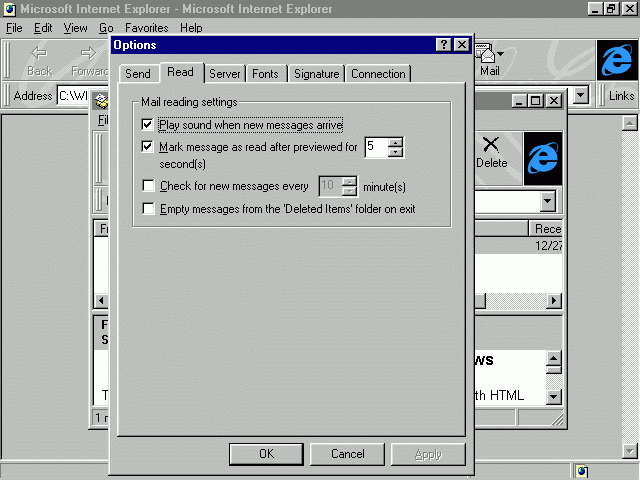
Task: Click the preview seconds value field
Action: 376,147
